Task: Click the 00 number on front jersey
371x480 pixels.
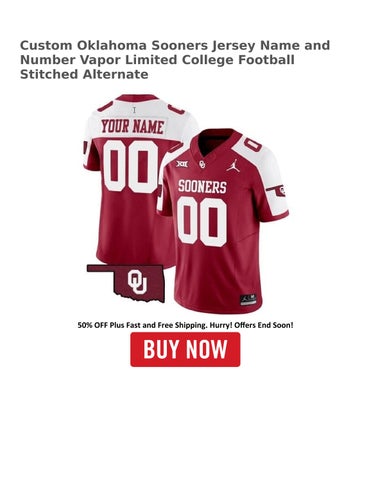Action: coord(202,222)
